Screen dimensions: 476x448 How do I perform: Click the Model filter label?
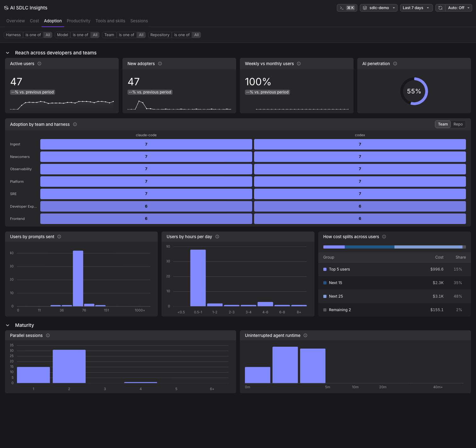tap(62, 35)
